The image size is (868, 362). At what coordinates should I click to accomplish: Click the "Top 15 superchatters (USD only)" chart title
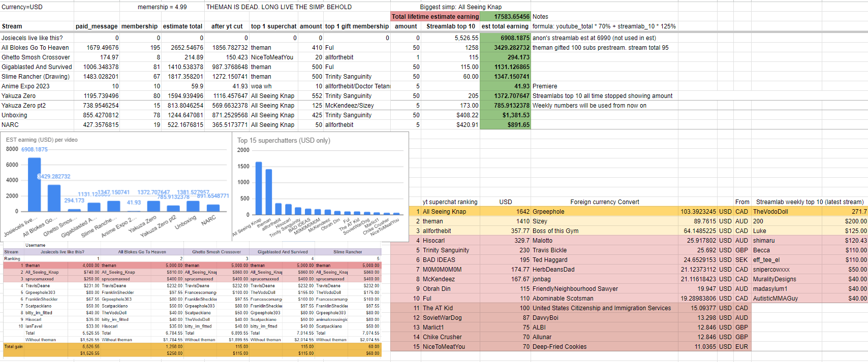point(284,141)
